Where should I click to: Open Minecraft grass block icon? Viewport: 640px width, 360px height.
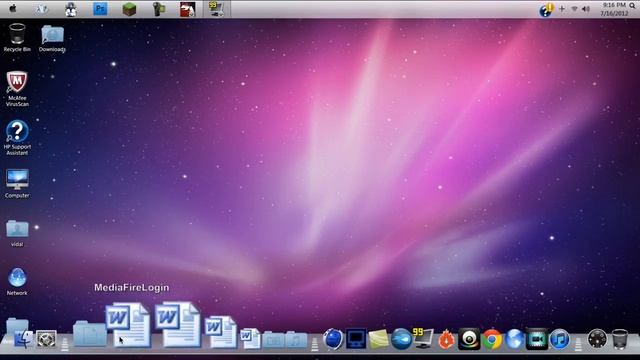(x=129, y=9)
